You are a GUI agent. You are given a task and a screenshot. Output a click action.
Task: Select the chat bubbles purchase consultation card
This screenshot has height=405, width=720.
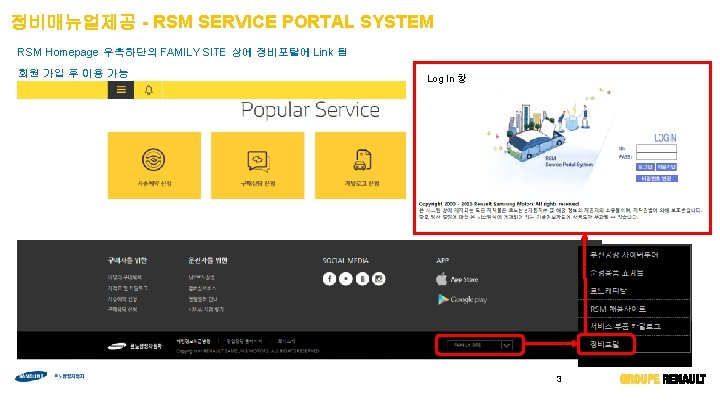(x=258, y=165)
